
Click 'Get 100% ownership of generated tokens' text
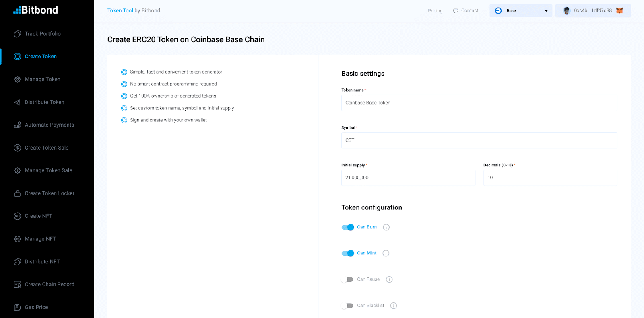point(173,96)
